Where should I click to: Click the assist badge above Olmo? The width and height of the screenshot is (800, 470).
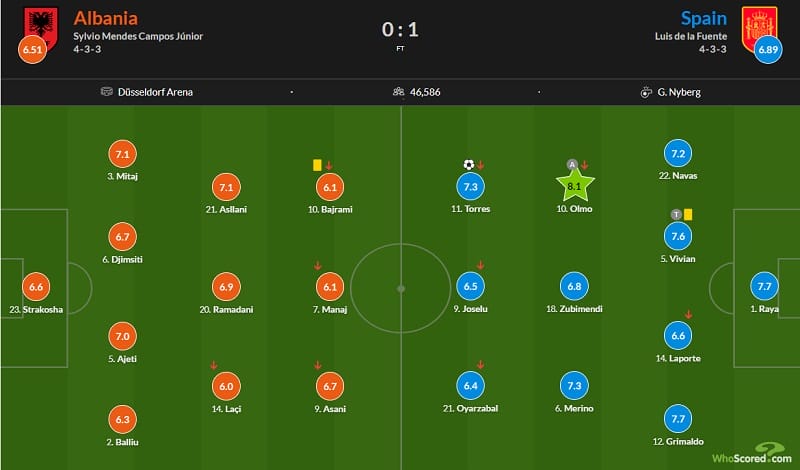tap(572, 164)
